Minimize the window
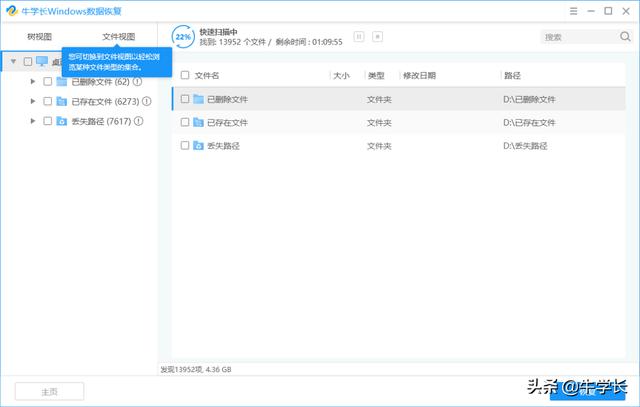Screen dimensions: 640x407 pos(591,11)
